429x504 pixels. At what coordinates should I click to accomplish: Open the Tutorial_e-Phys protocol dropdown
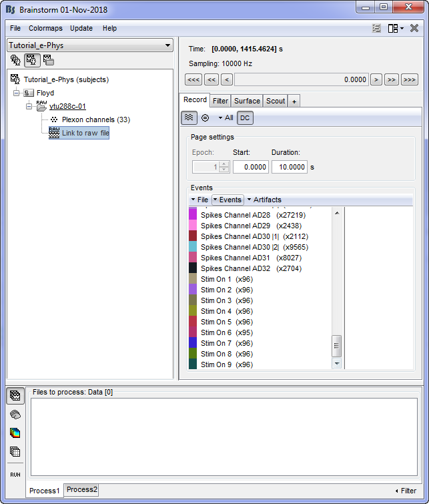pyautogui.click(x=89, y=45)
